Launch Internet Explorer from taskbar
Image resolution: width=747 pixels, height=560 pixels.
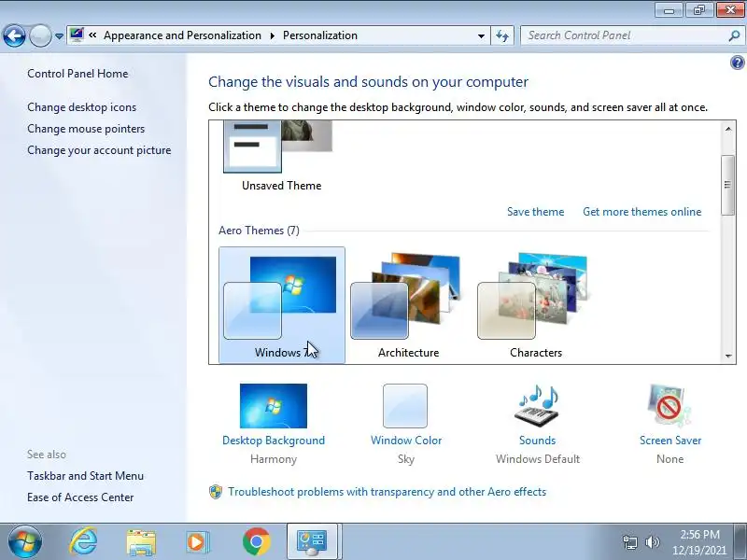point(83,542)
